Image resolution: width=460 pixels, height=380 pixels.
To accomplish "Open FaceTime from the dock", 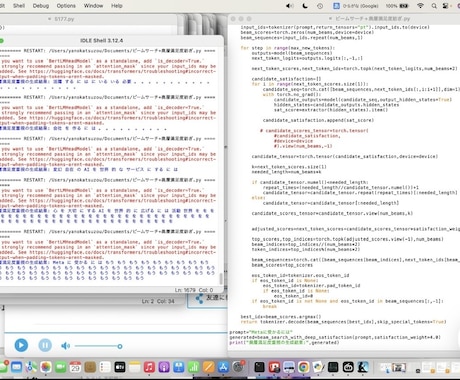I will click(x=61, y=367).
